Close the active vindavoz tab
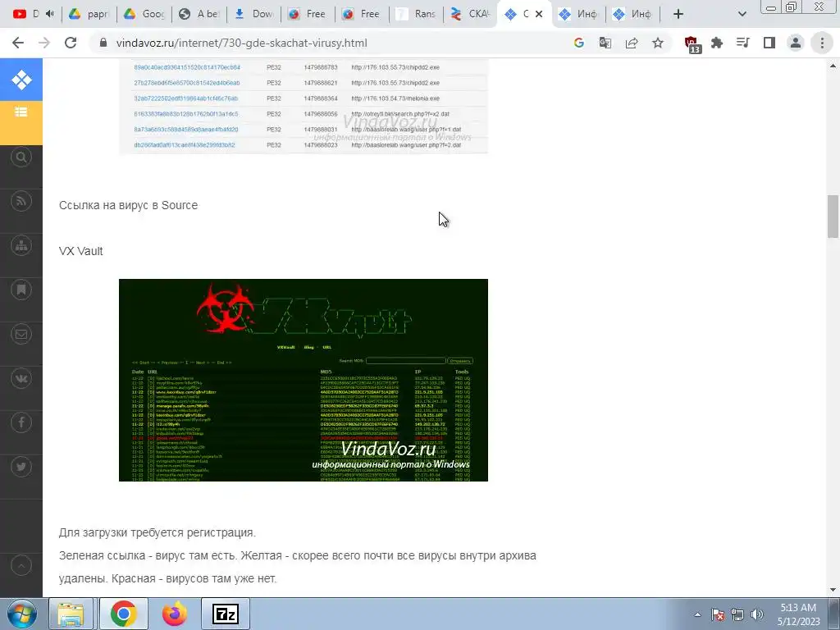The image size is (840, 630). pos(539,14)
